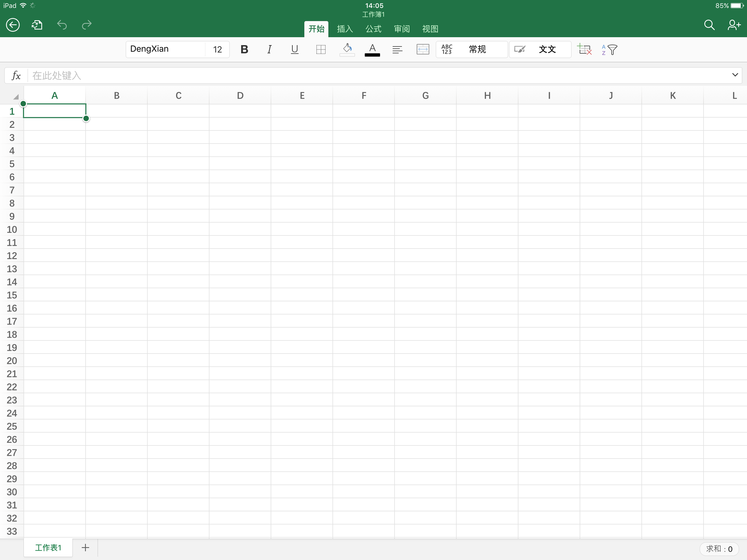Screen dimensions: 747x560
Task: Open text alignment options
Action: [397, 49]
